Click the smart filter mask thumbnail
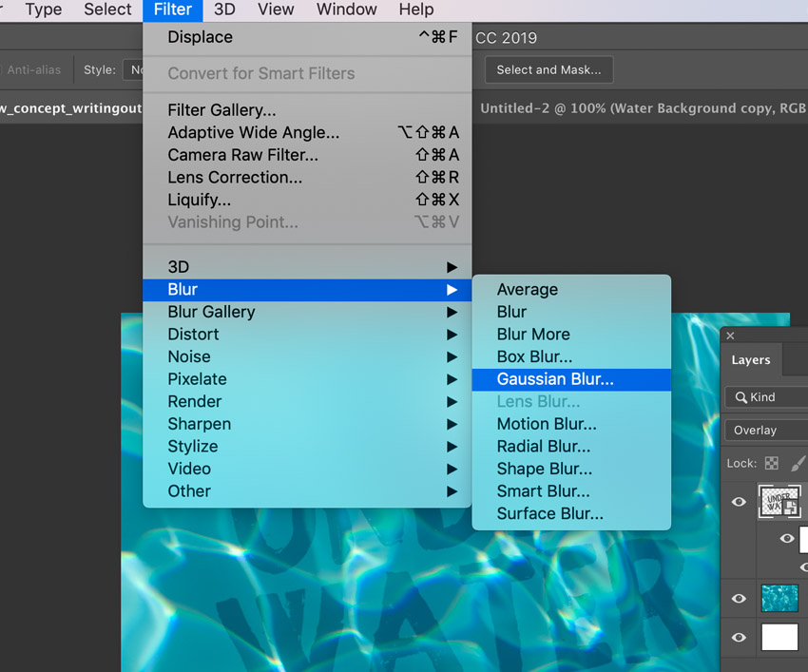This screenshot has width=808, height=672. click(x=803, y=540)
